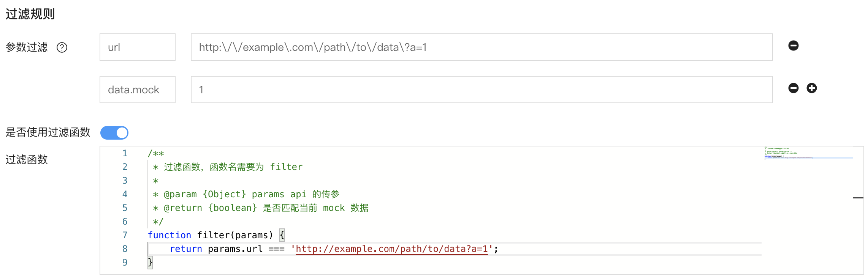Click the example.com URL pattern input

tap(481, 47)
